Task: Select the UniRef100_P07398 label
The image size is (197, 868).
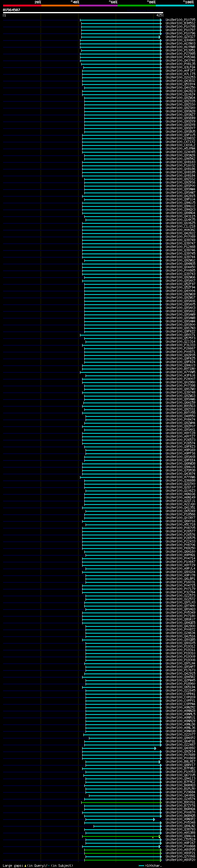Action: pos(180,386)
